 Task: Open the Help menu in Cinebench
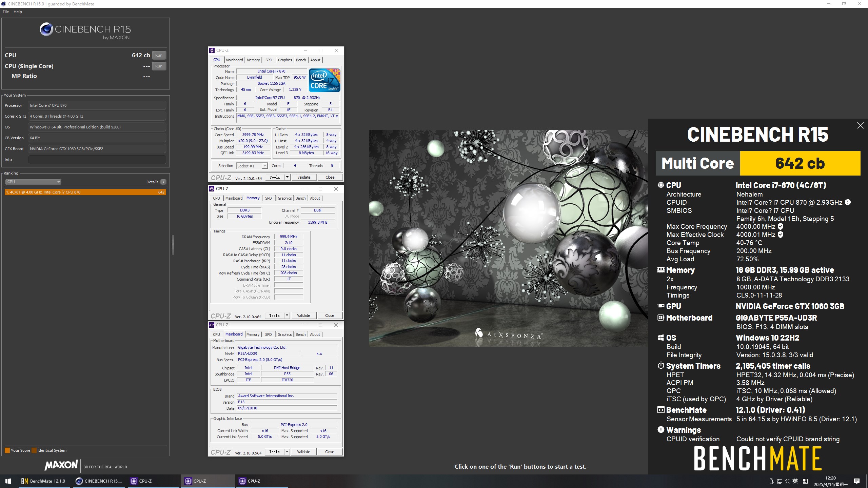pos(18,12)
